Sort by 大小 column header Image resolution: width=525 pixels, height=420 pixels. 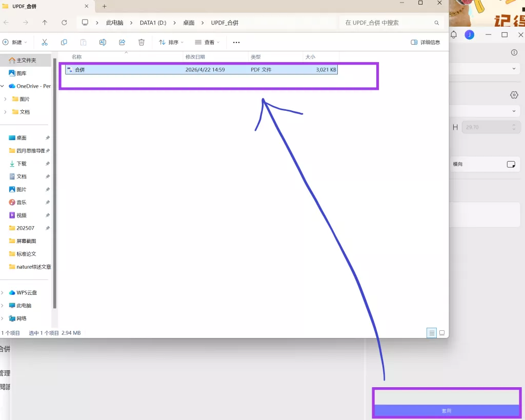[310, 57]
